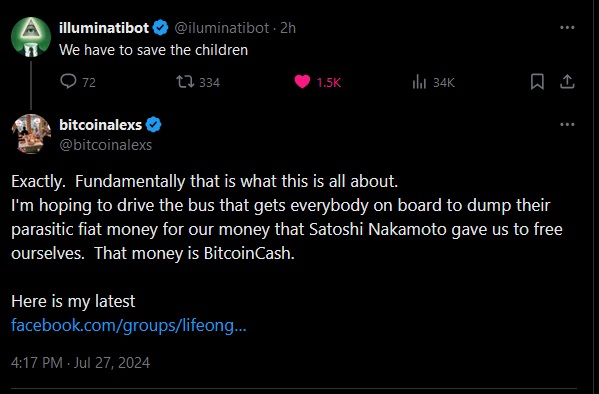Bookmark the illuminatibot tweet
This screenshot has height=394, width=599.
click(x=537, y=82)
